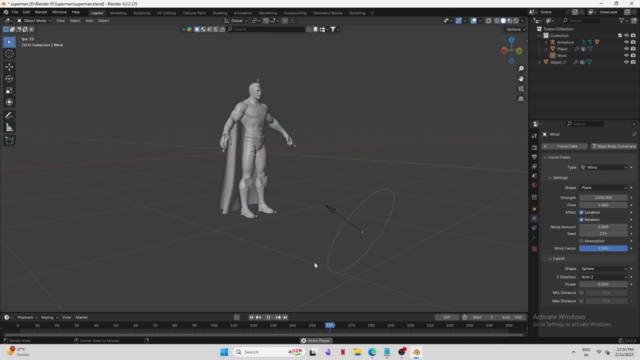
Task: Open the World properties tab
Action: [534, 185]
